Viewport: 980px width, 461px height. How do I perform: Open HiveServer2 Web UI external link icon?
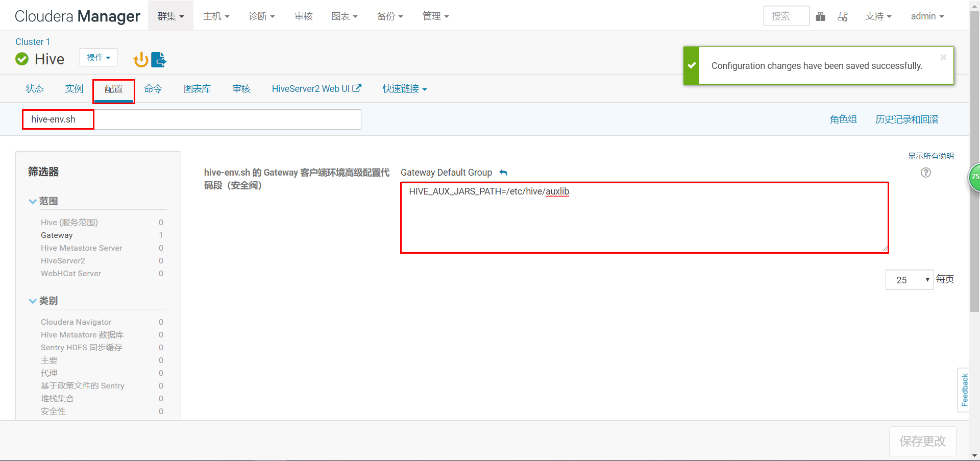tap(357, 88)
